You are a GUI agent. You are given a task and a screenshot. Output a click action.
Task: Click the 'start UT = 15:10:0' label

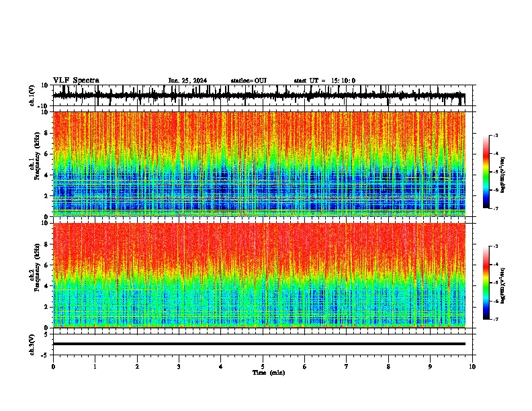[x=324, y=81]
